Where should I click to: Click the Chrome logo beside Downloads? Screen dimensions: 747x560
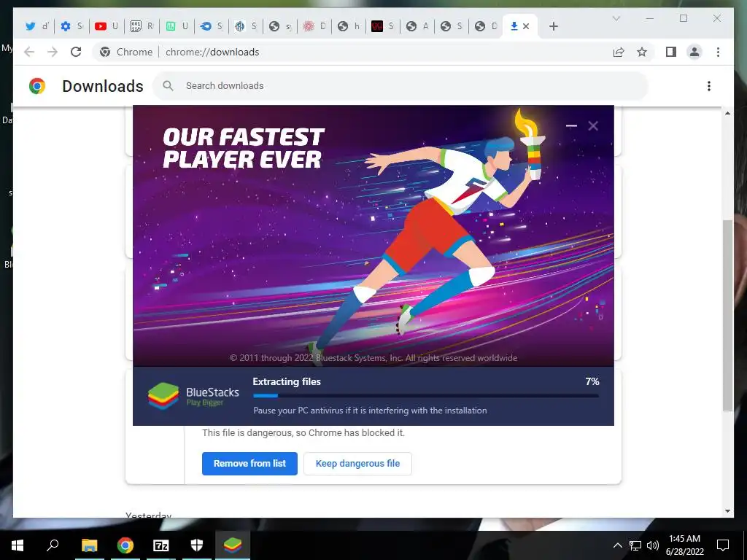pos(37,86)
